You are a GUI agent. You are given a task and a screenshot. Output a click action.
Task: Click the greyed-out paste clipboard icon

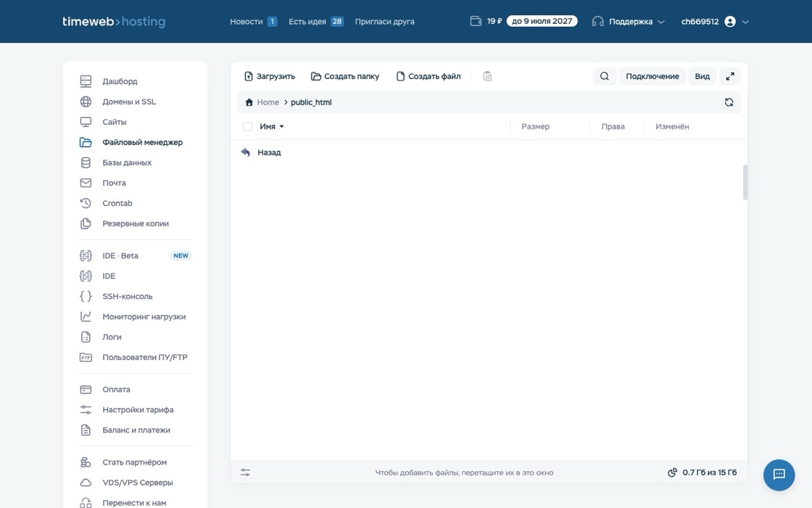coord(487,76)
